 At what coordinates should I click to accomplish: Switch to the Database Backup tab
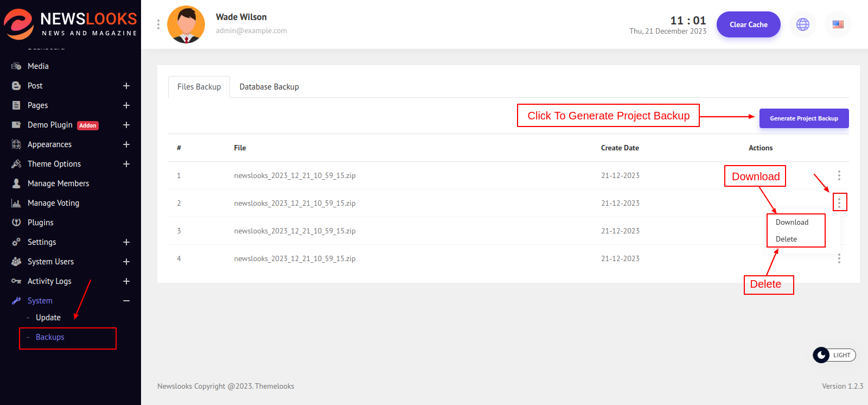(269, 87)
